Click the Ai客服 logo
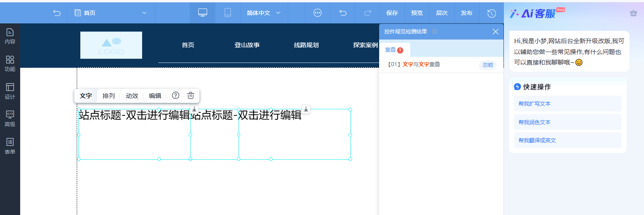 [537, 13]
